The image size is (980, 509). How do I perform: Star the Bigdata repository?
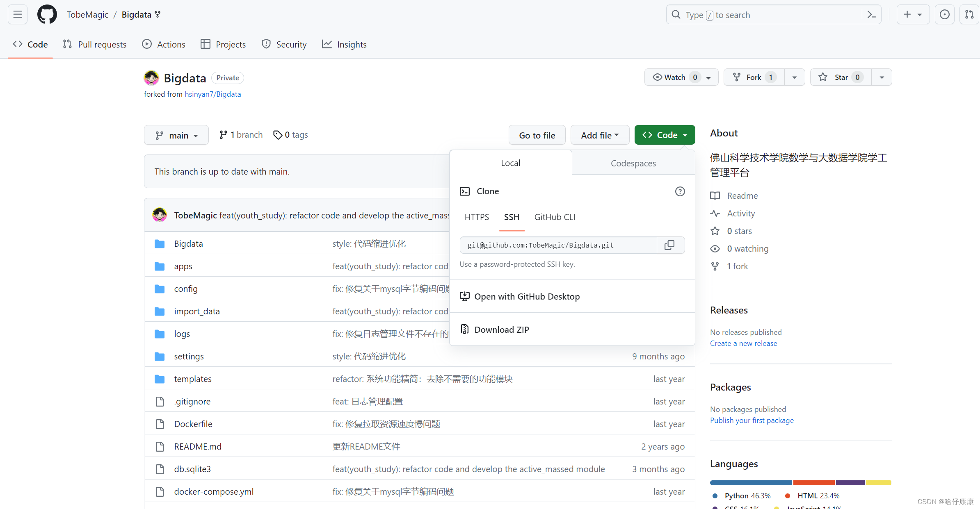pos(840,77)
